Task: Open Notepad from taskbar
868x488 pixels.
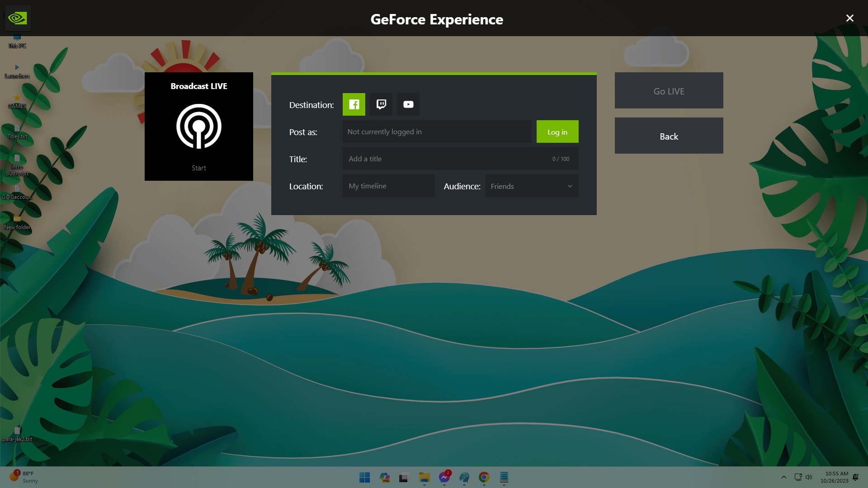Action: [504, 477]
